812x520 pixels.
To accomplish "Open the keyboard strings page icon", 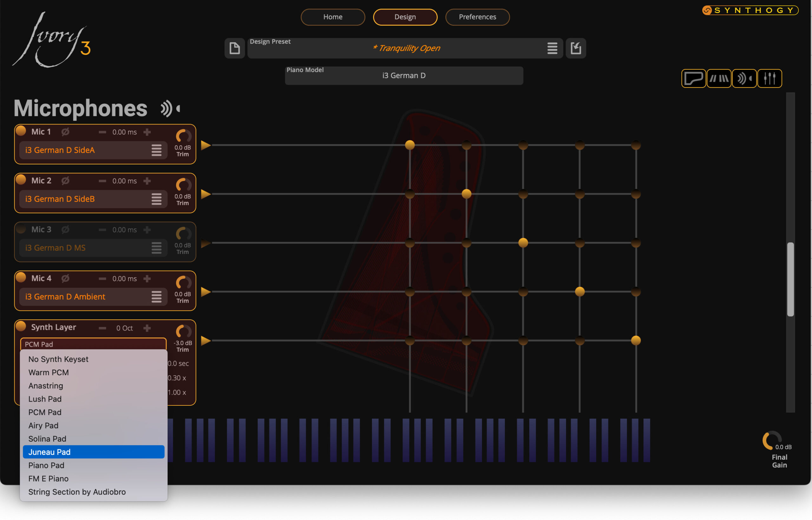I will click(x=719, y=78).
